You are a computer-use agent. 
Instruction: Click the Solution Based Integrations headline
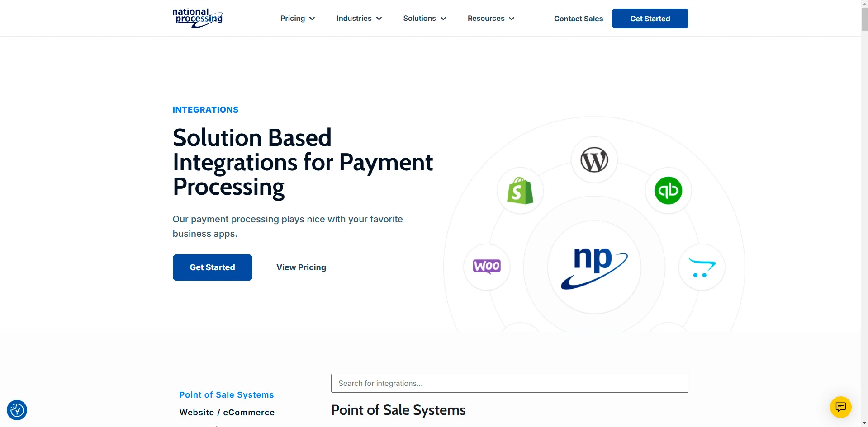[303, 162]
